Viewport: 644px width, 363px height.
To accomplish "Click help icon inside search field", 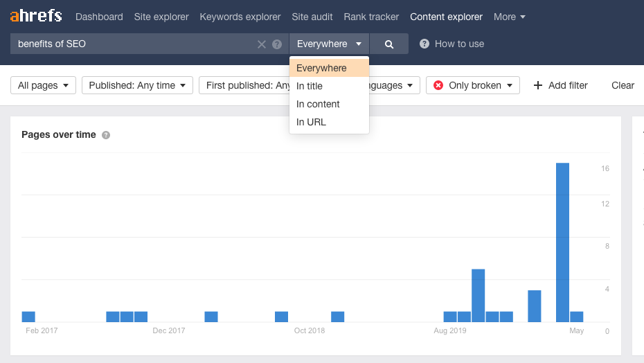I will click(x=277, y=44).
